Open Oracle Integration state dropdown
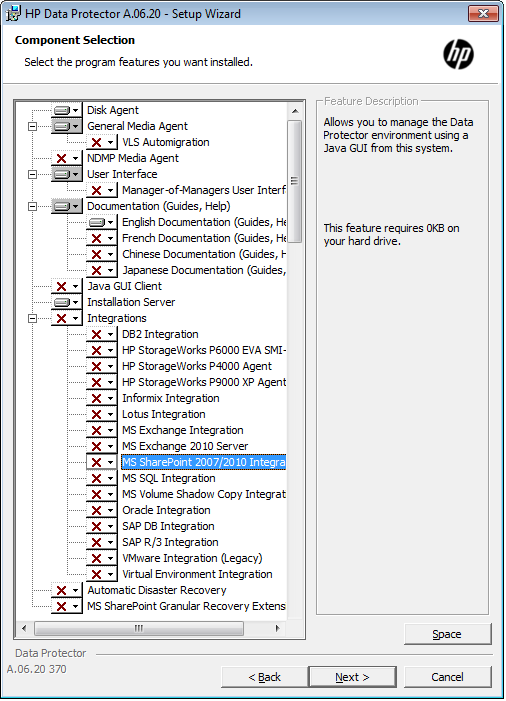506x701 pixels. [102, 511]
